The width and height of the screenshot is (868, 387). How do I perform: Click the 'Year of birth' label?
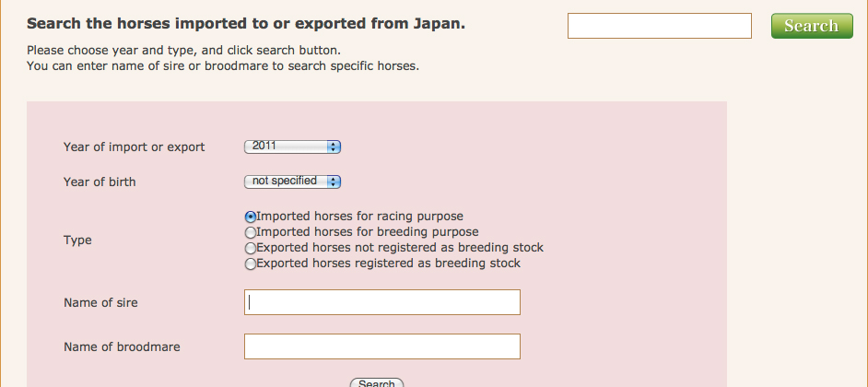click(100, 182)
